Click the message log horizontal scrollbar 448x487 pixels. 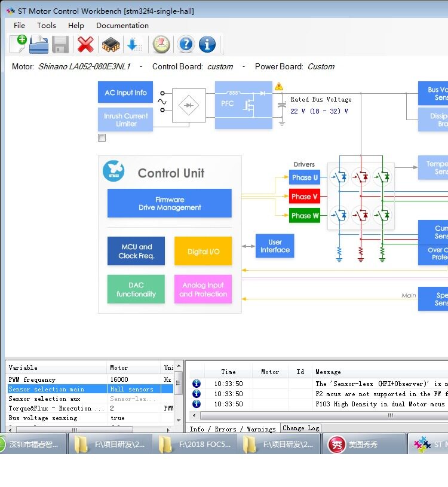point(323,415)
